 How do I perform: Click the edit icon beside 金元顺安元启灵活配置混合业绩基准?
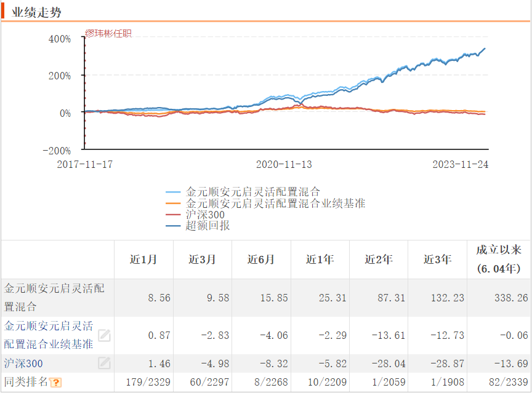pyautogui.click(x=104, y=335)
